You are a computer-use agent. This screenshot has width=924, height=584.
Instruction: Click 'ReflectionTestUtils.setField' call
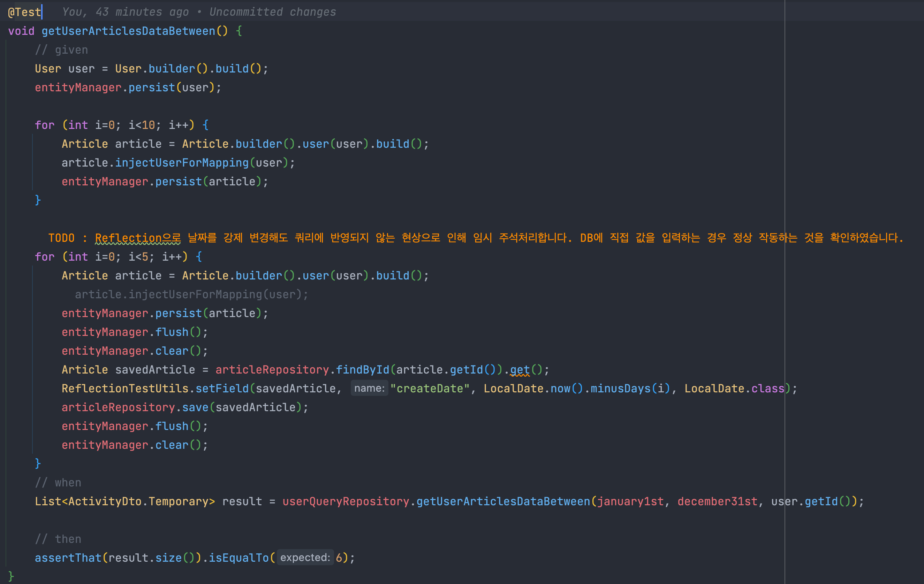(155, 388)
